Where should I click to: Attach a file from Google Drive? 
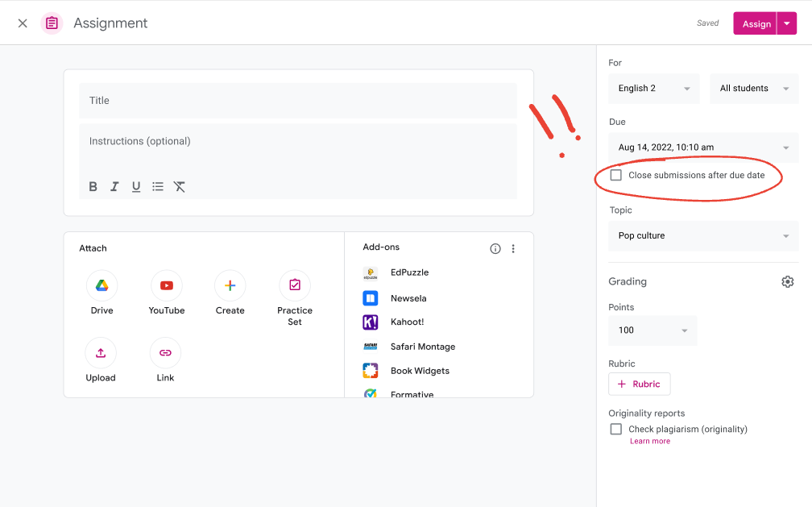coord(102,285)
